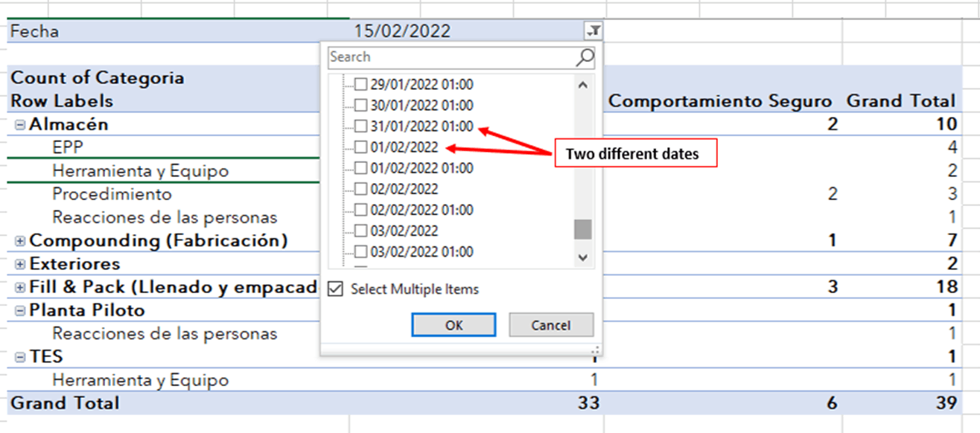Select Herramienta y Equipo under Almacén
This screenshot has width=980, height=433.
click(x=140, y=171)
